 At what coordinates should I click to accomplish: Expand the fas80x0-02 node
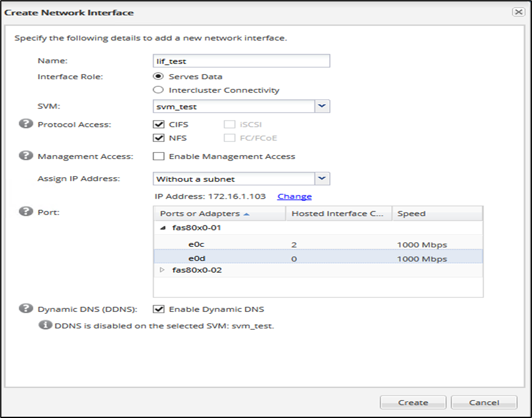163,270
